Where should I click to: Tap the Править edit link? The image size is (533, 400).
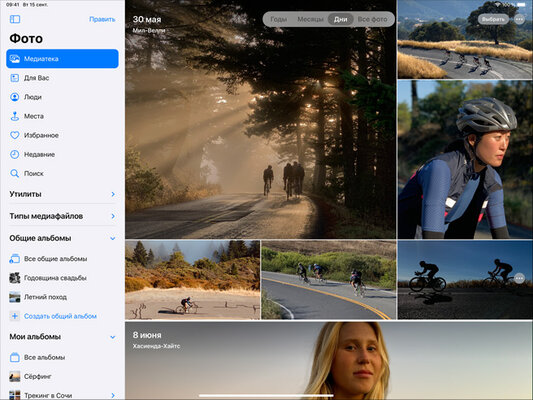pos(102,19)
